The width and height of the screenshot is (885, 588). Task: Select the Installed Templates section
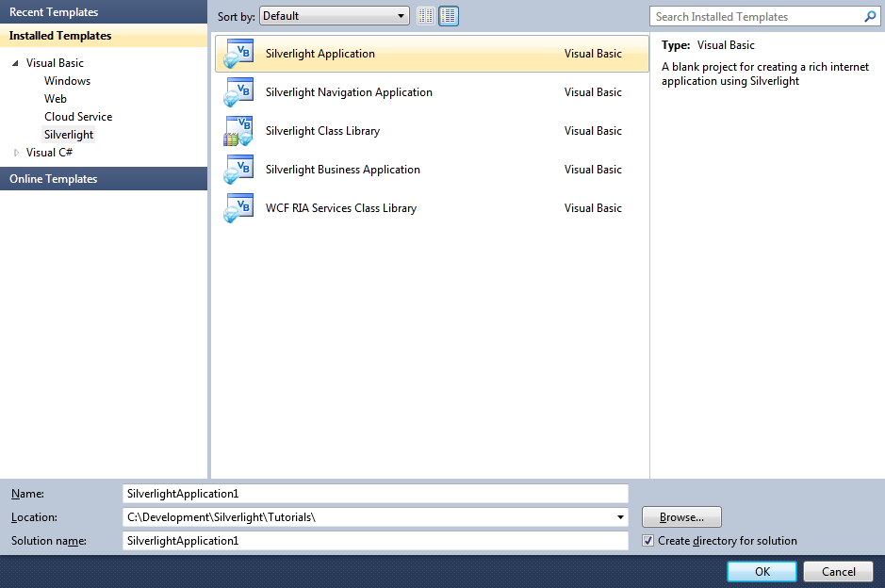[104, 36]
